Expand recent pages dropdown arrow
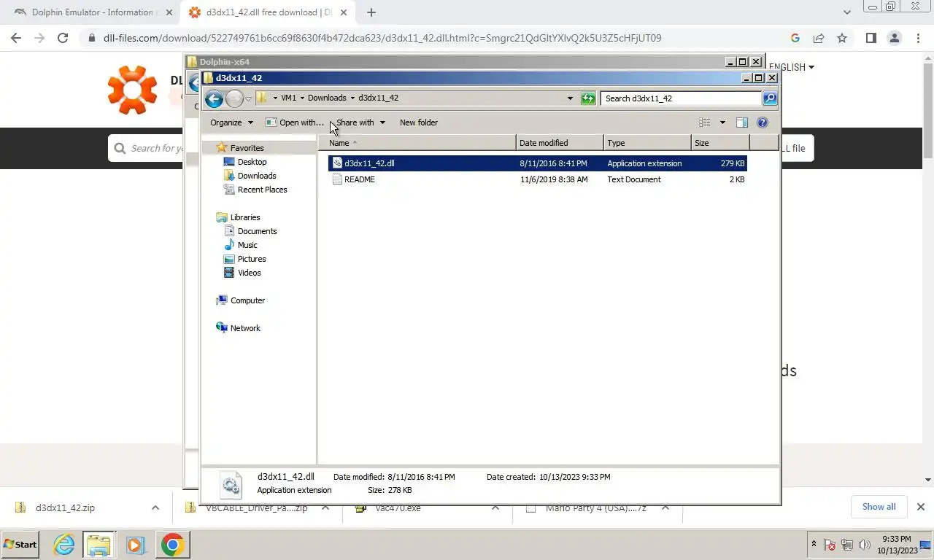934x560 pixels. (249, 98)
